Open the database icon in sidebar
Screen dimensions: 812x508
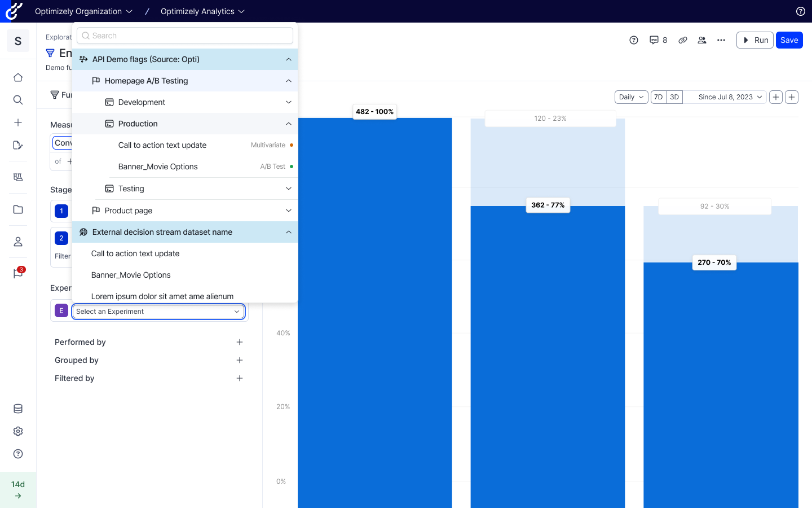pyautogui.click(x=18, y=409)
